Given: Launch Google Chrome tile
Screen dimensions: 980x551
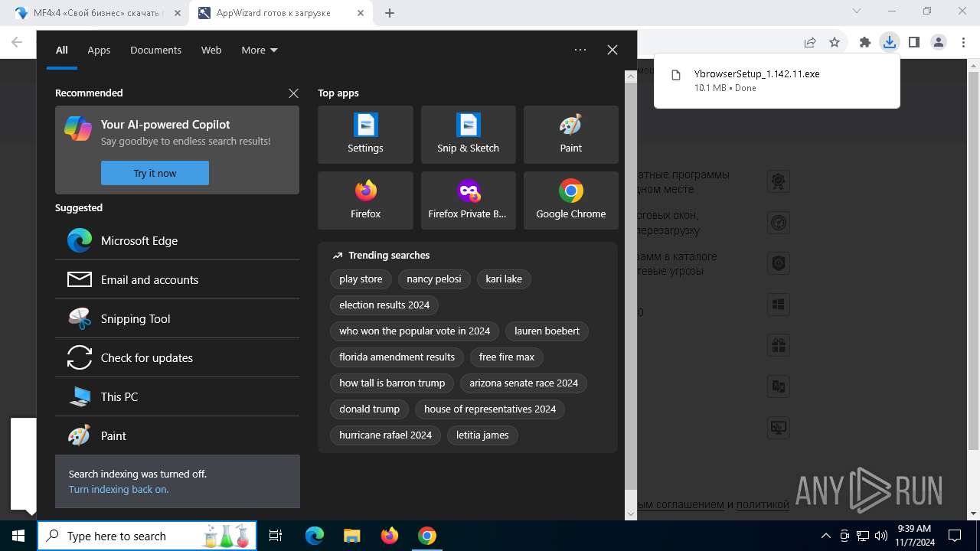Looking at the screenshot, I should click(x=570, y=201).
